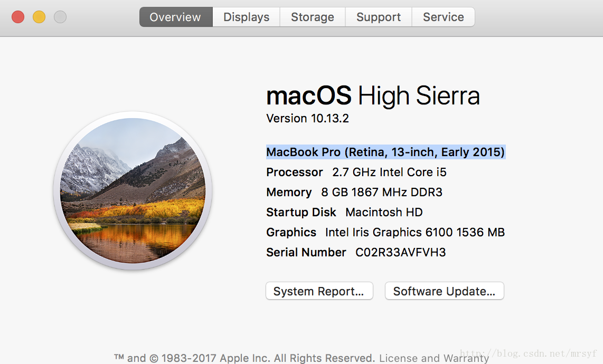The width and height of the screenshot is (603, 364).
Task: Click the Memory 8 GB 1867 MHz line
Action: 354,192
